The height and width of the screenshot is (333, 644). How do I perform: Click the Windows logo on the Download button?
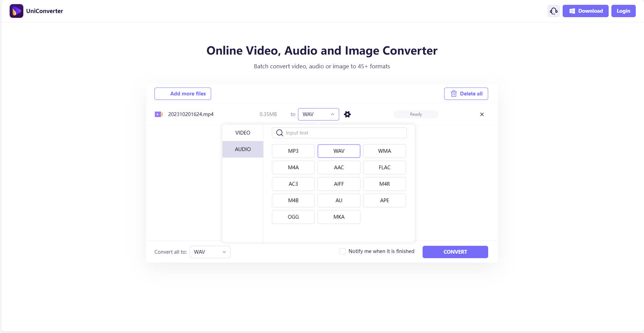(572, 11)
